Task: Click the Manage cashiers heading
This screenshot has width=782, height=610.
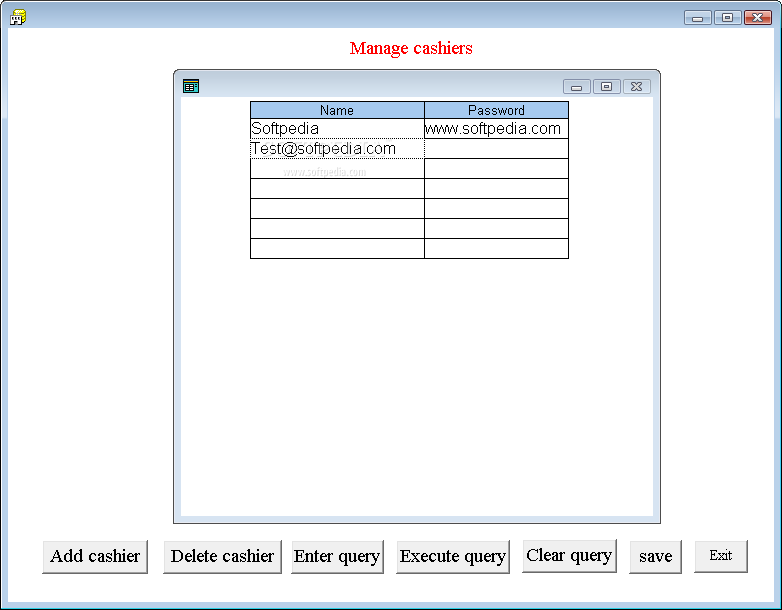Action: (x=411, y=48)
